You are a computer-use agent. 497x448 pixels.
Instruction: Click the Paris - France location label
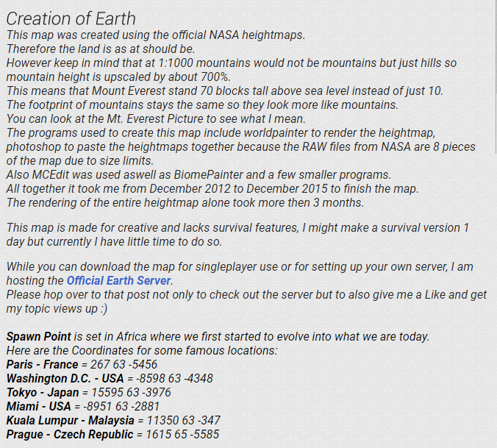[x=43, y=364]
